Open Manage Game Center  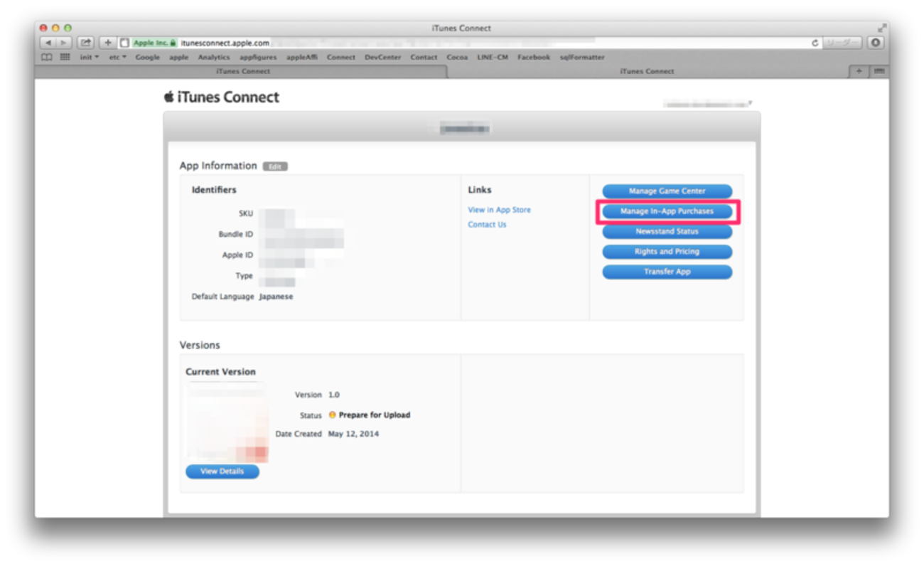667,191
